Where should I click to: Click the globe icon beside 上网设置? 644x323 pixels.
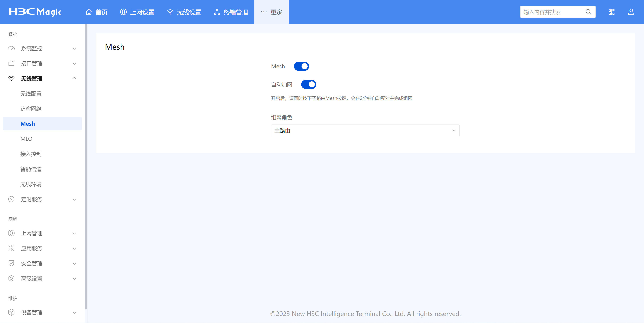[x=123, y=12]
